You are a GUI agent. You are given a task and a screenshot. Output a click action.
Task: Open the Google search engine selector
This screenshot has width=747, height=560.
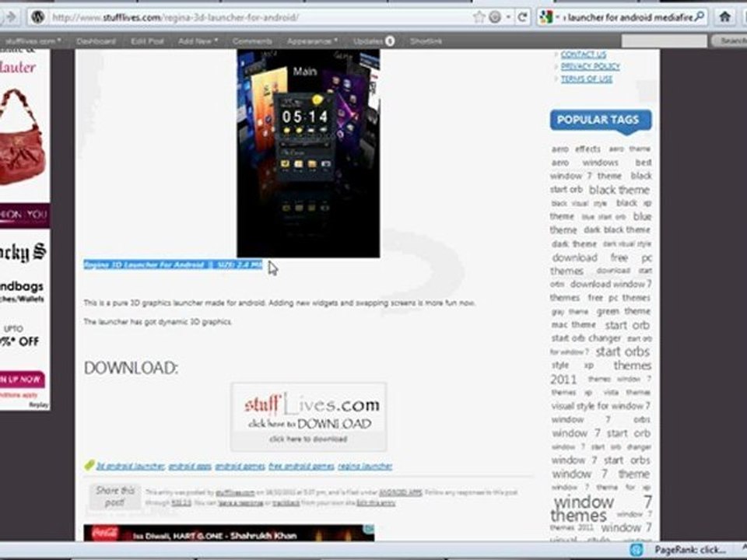[x=549, y=17]
